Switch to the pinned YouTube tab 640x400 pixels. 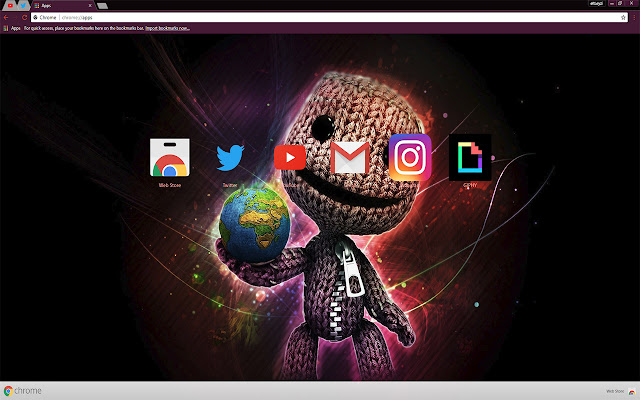coord(11,5)
